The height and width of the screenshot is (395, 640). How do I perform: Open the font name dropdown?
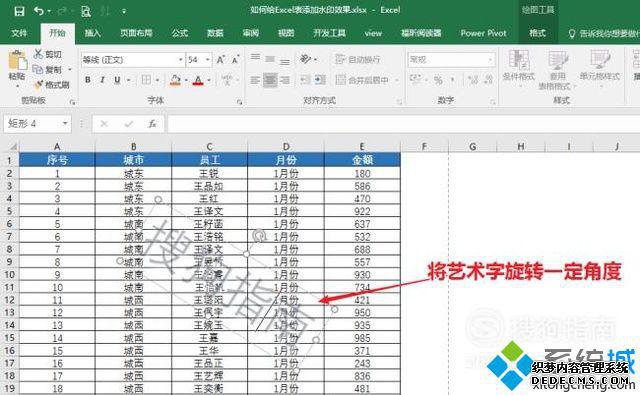(180, 60)
